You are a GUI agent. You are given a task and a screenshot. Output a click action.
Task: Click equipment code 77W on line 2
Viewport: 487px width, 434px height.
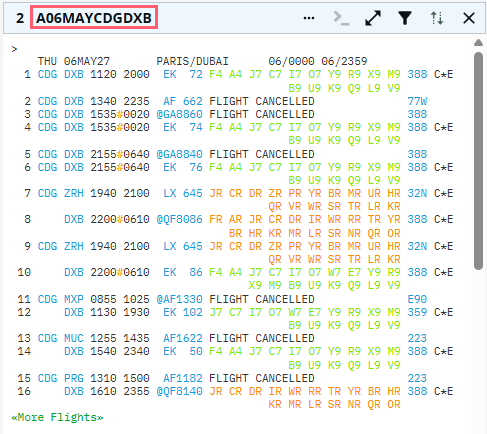pyautogui.click(x=417, y=101)
